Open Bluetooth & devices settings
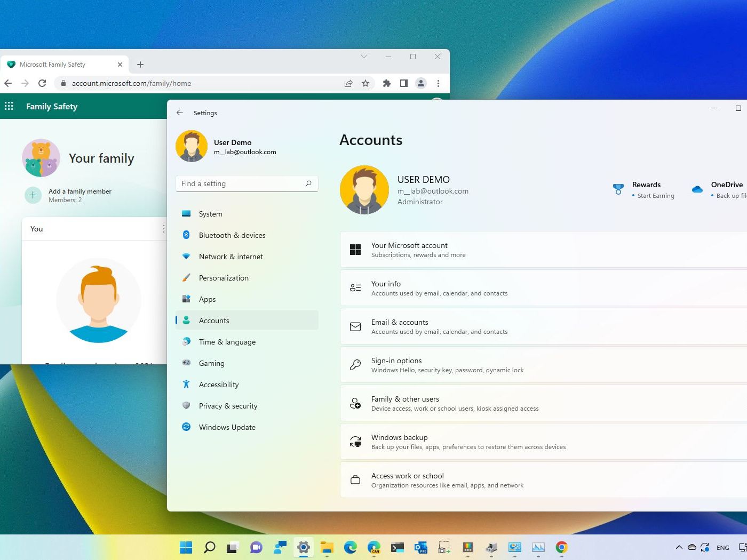747x560 pixels. tap(247, 235)
